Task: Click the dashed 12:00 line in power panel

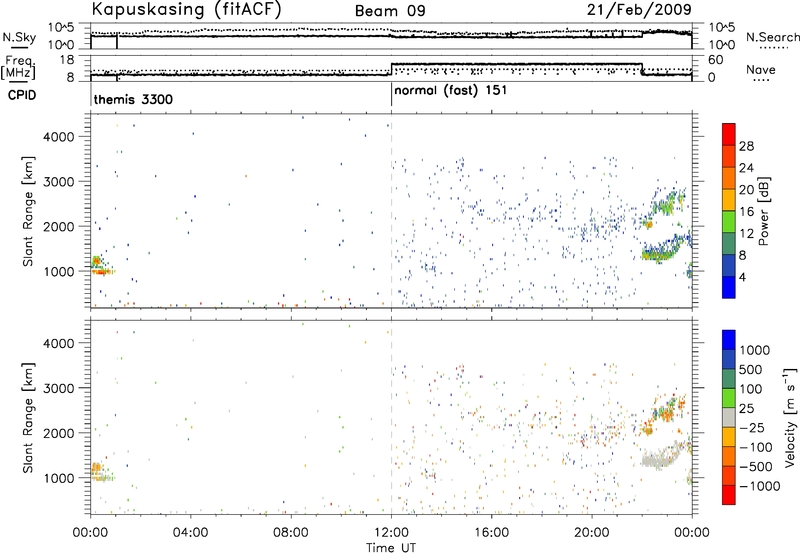Action: point(391,211)
